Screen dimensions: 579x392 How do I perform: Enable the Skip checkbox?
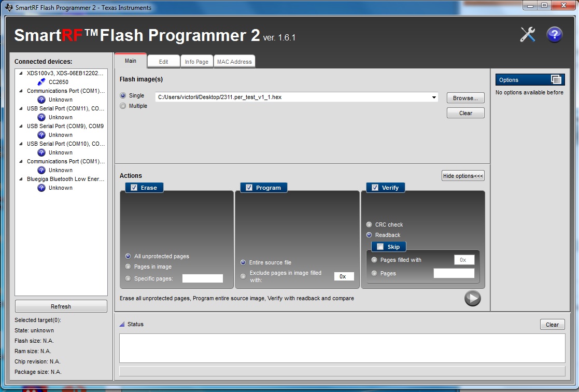click(380, 247)
